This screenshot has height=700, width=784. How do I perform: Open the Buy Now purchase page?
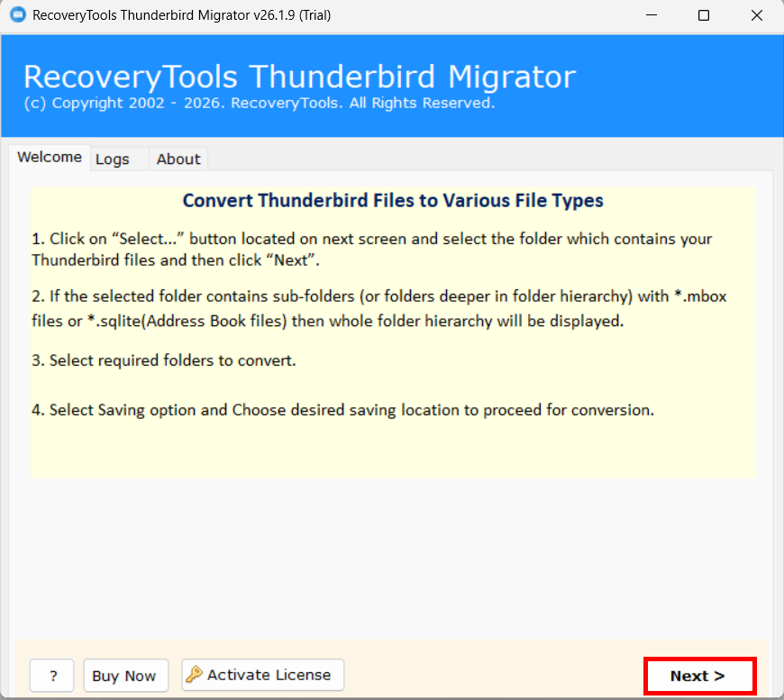point(125,676)
